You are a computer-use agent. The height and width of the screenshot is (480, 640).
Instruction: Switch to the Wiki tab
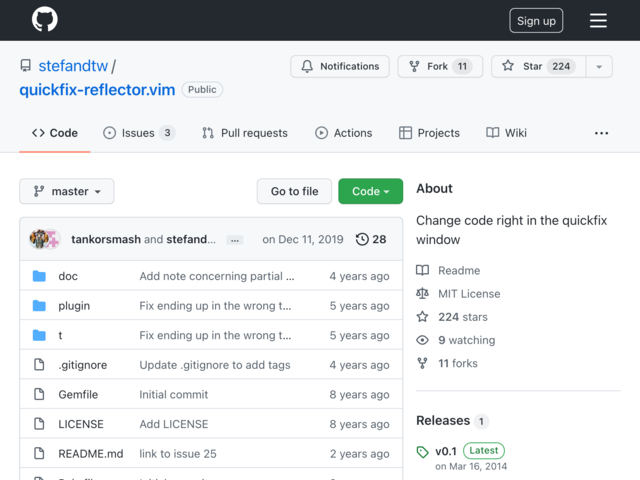pyautogui.click(x=506, y=133)
